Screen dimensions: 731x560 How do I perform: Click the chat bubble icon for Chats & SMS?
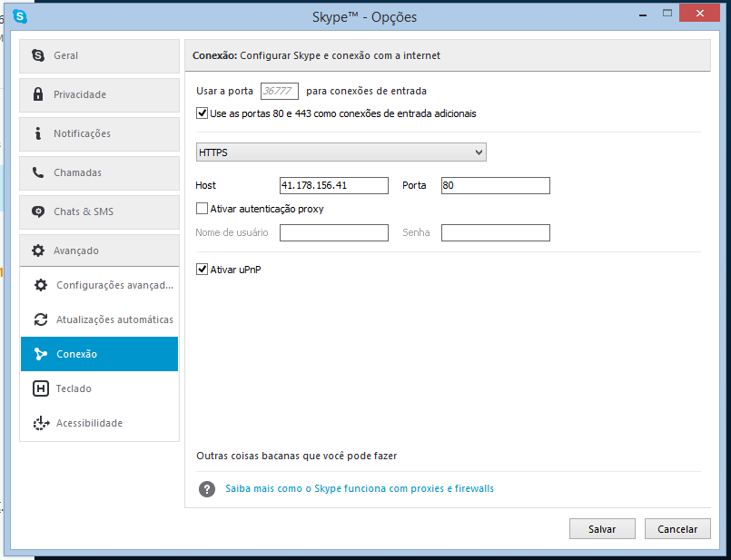pos(38,211)
